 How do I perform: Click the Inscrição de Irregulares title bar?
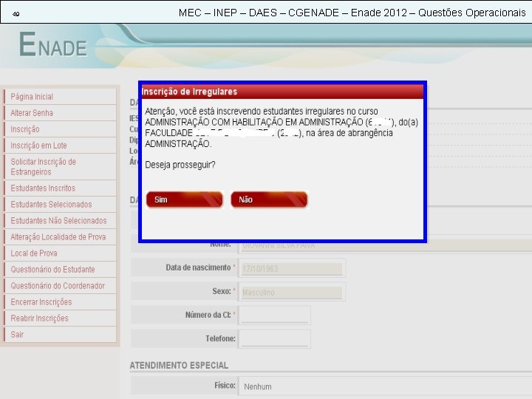[x=282, y=92]
